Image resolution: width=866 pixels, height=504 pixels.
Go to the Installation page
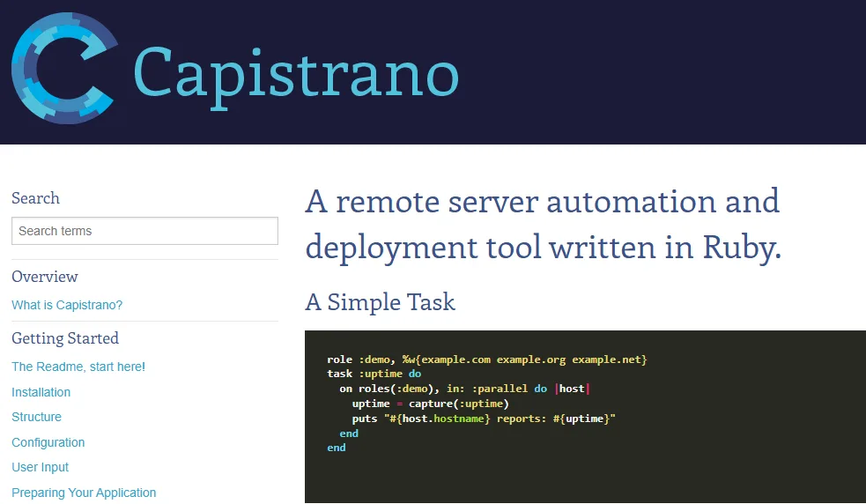41,392
